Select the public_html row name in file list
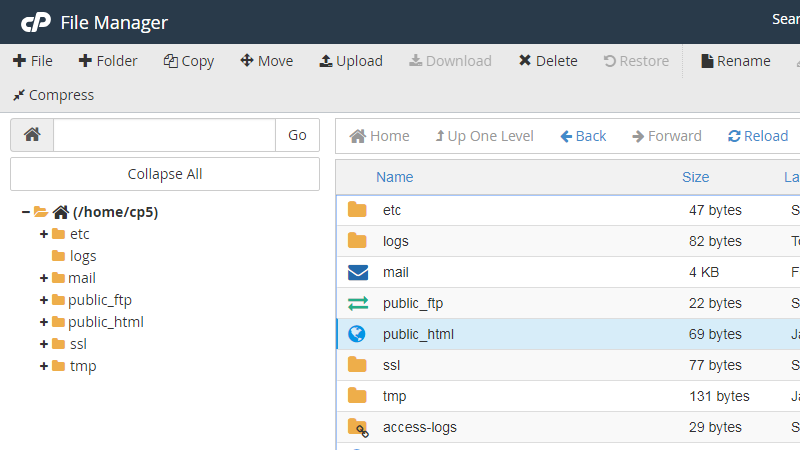 pyautogui.click(x=418, y=334)
